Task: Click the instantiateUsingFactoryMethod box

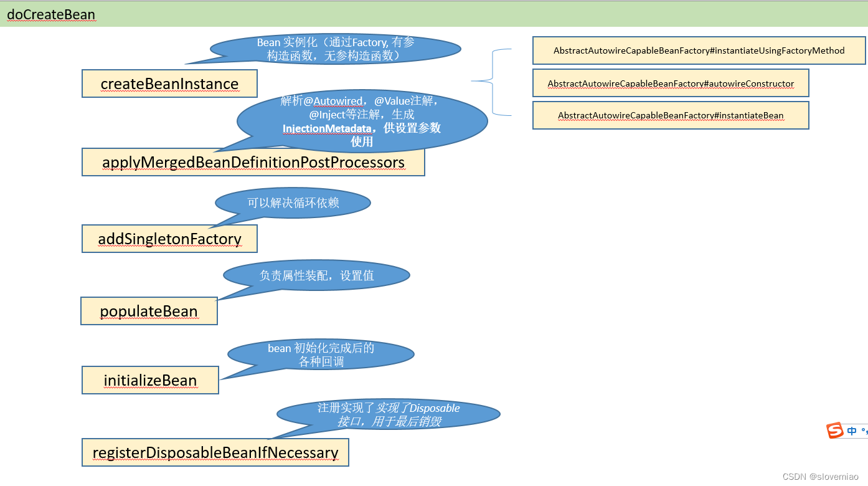Action: click(x=699, y=50)
